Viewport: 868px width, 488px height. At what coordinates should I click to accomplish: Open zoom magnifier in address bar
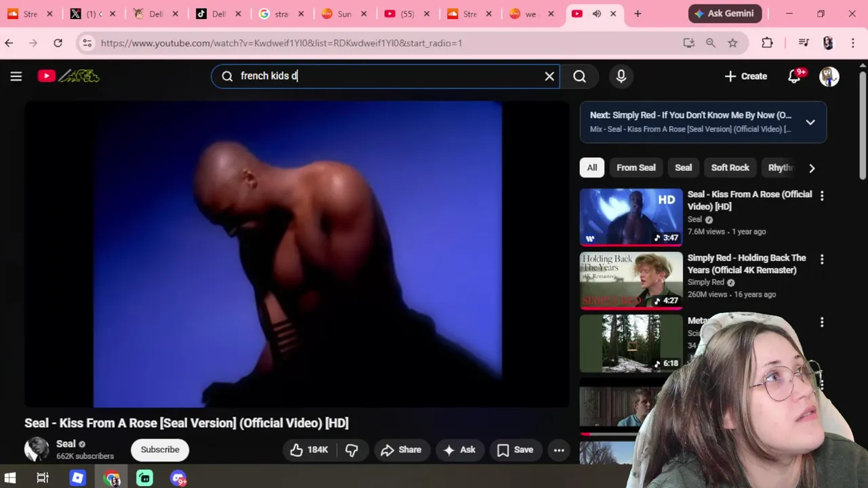pyautogui.click(x=711, y=43)
